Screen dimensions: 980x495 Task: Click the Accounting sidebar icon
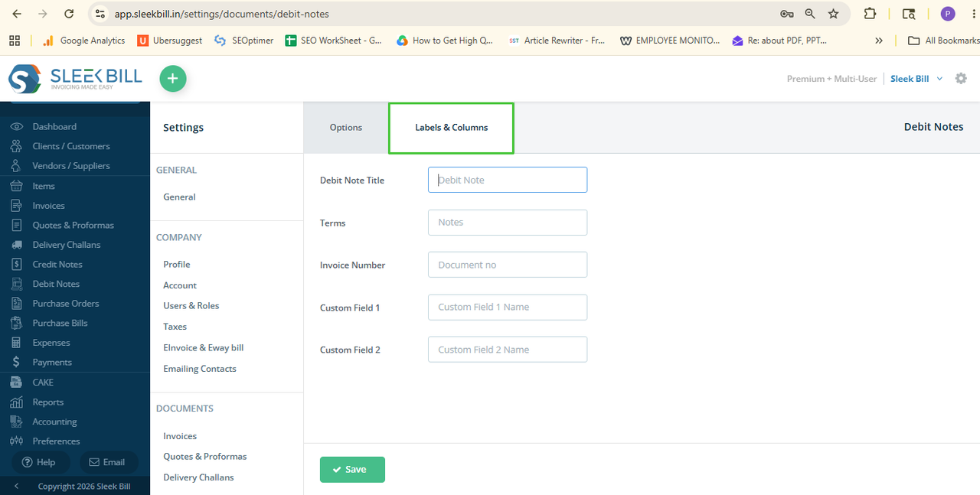[x=17, y=422]
